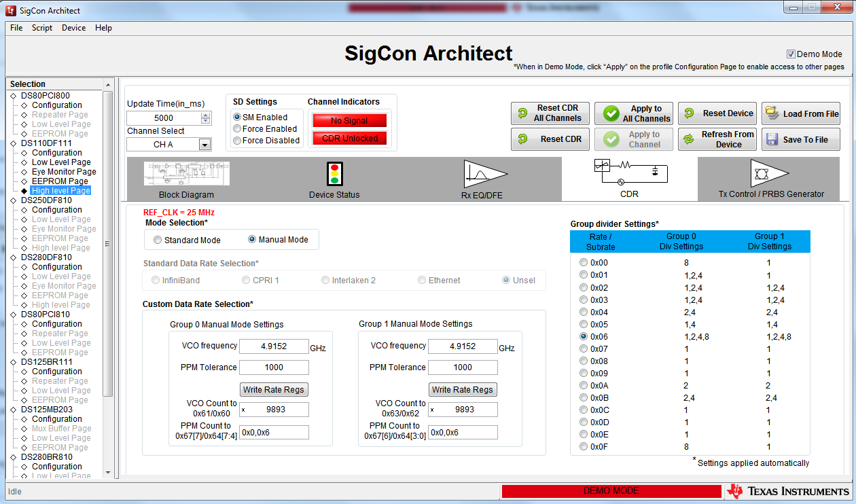Click Reset CDR All Channels button

551,113
